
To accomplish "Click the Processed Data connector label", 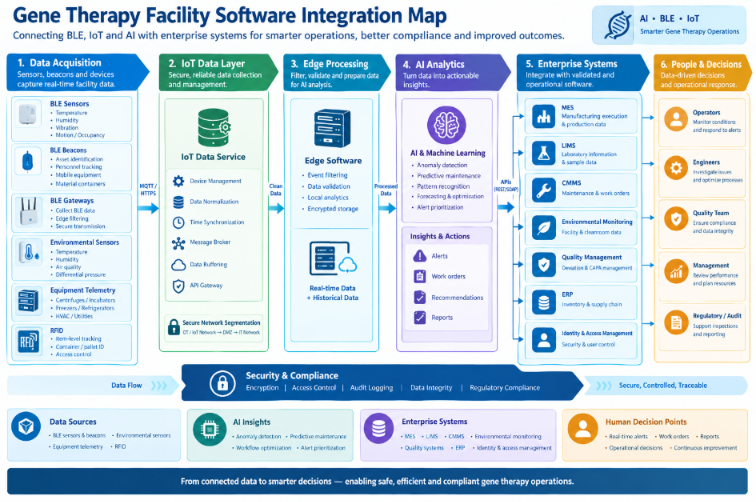I will (x=386, y=190).
